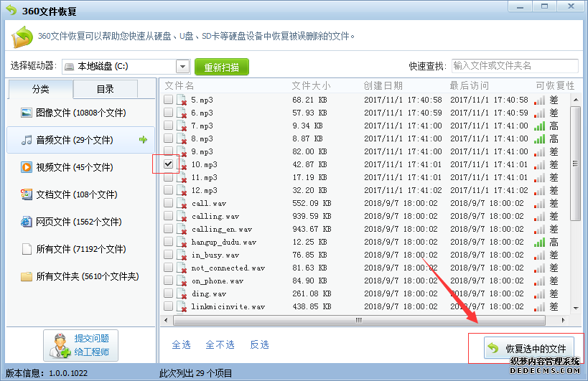
Task: Uncheck the 10.mp3 file checkbox
Action: coord(168,164)
